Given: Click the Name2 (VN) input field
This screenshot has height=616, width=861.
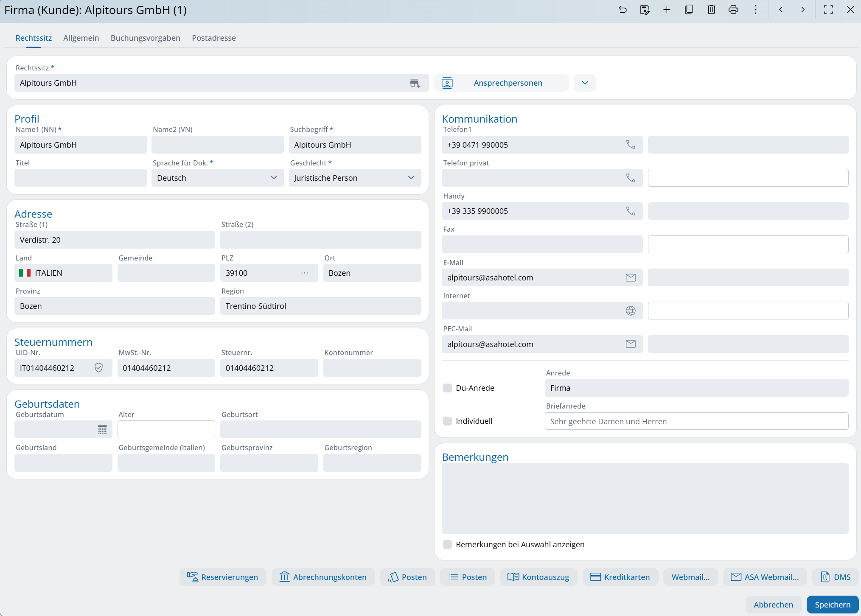Looking at the screenshot, I should (x=217, y=145).
